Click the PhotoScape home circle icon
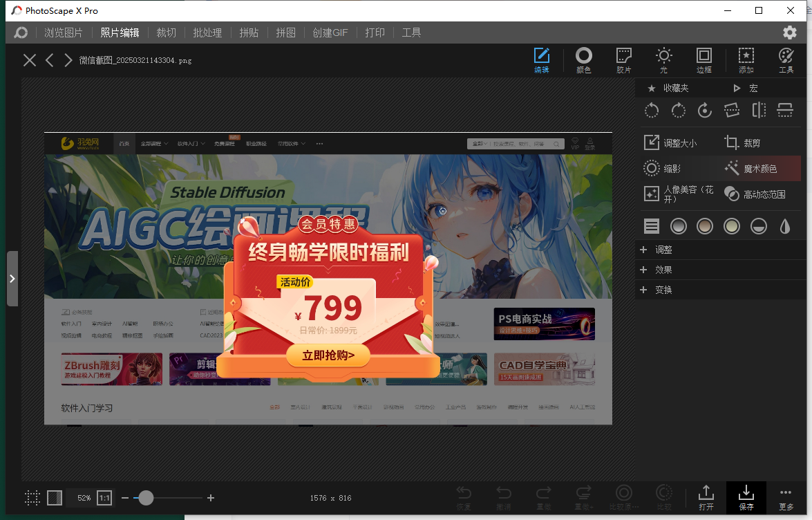Image resolution: width=812 pixels, height=520 pixels. (21, 32)
